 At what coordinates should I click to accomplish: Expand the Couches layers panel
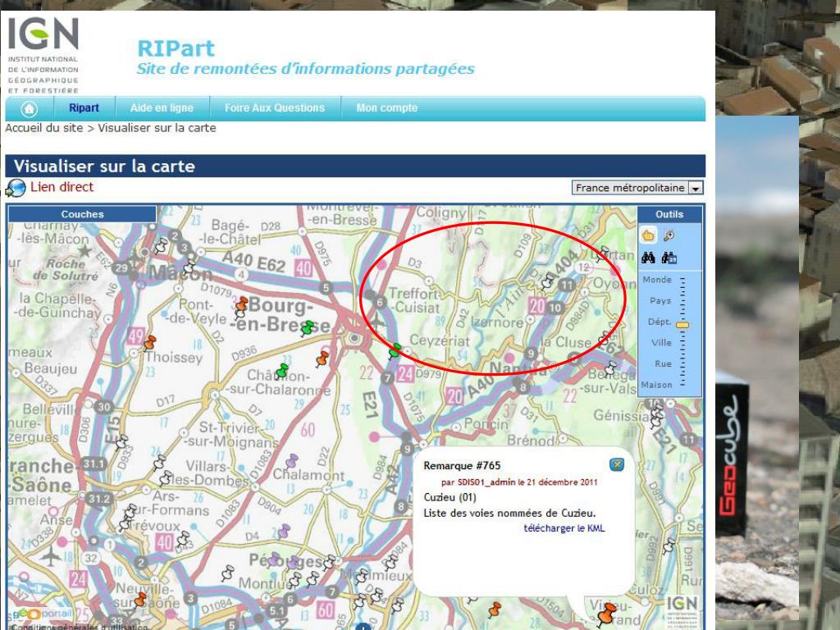(82, 214)
